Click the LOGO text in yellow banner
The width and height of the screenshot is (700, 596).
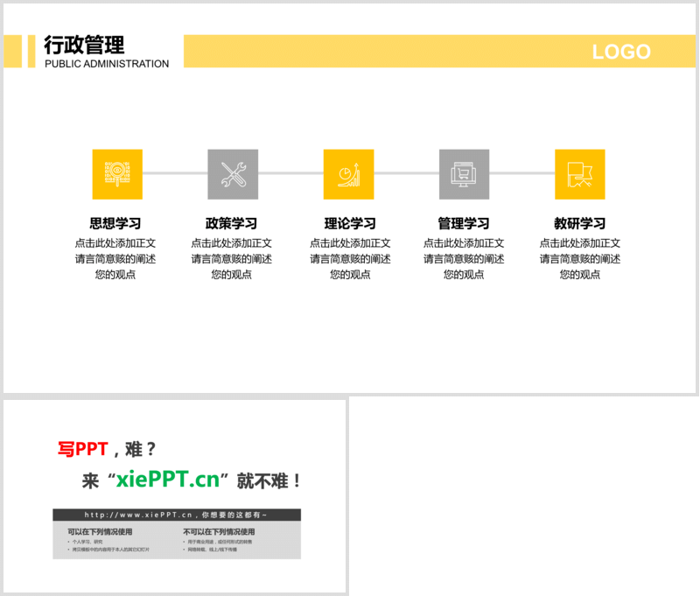coord(620,52)
